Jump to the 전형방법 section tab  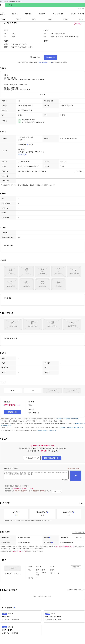click(66, 19)
